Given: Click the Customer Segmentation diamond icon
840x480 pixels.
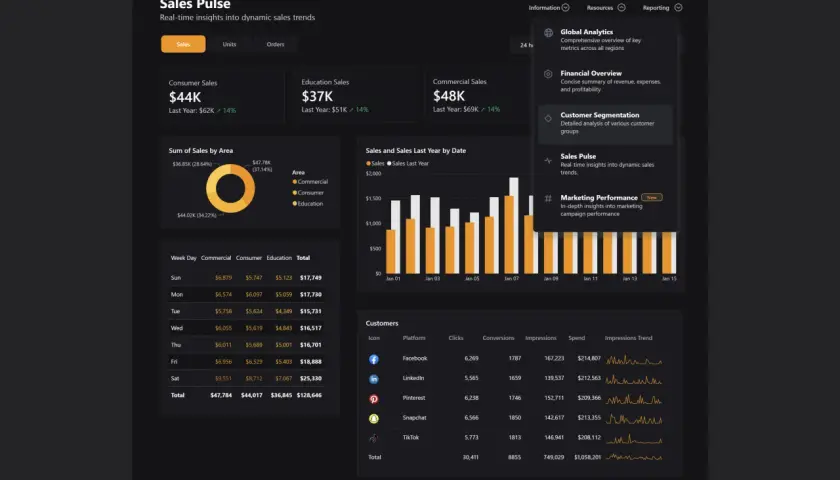Looking at the screenshot, I should pyautogui.click(x=548, y=118).
